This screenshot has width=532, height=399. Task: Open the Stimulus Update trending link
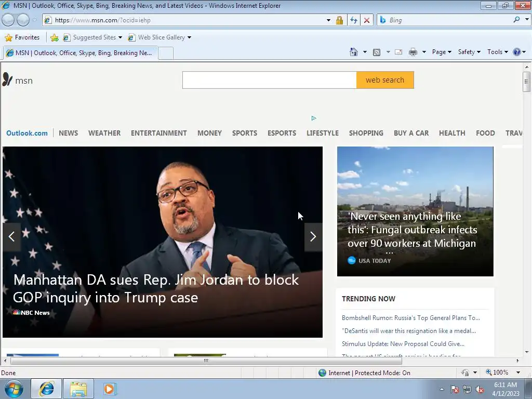click(403, 344)
